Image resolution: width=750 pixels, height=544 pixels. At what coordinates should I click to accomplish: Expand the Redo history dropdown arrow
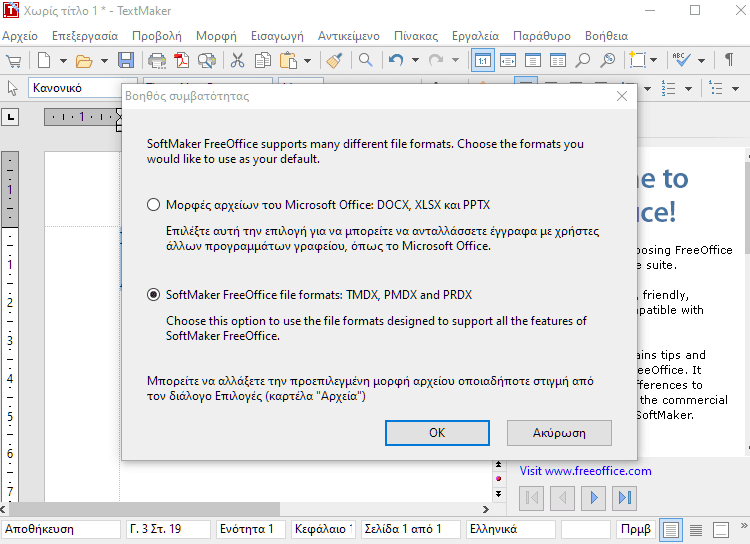tap(455, 61)
